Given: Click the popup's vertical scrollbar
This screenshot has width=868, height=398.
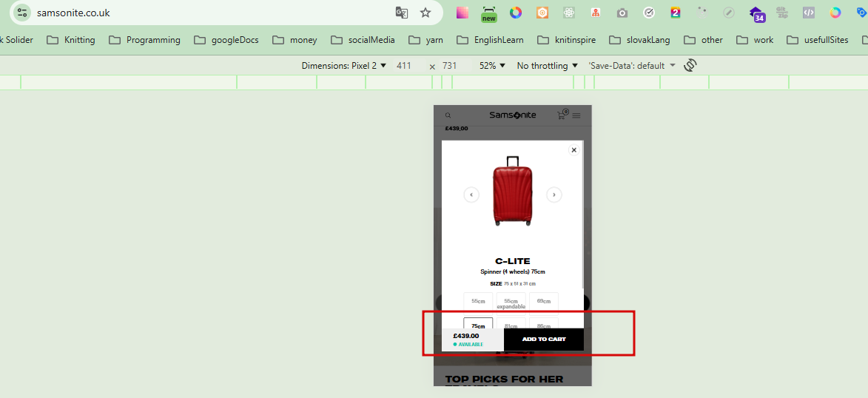Looking at the screenshot, I should point(583,214).
